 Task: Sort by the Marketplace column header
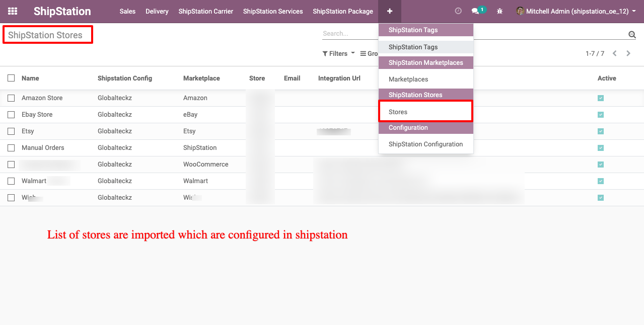(201, 78)
